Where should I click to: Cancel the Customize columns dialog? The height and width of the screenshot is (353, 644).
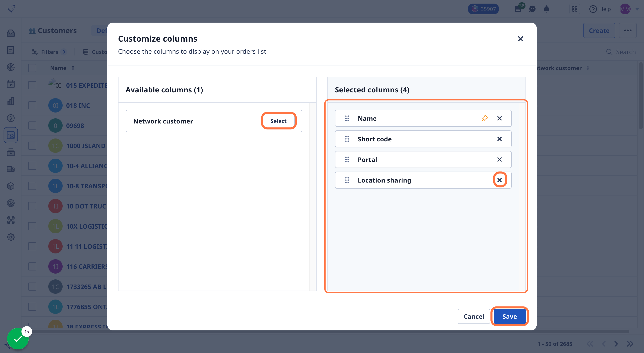[x=474, y=316]
